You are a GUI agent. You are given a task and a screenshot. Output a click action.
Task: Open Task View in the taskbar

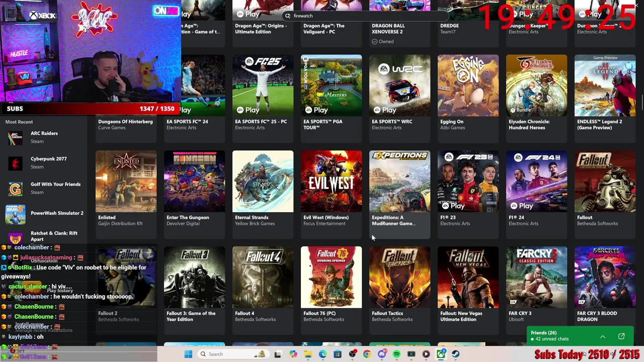pos(277,354)
